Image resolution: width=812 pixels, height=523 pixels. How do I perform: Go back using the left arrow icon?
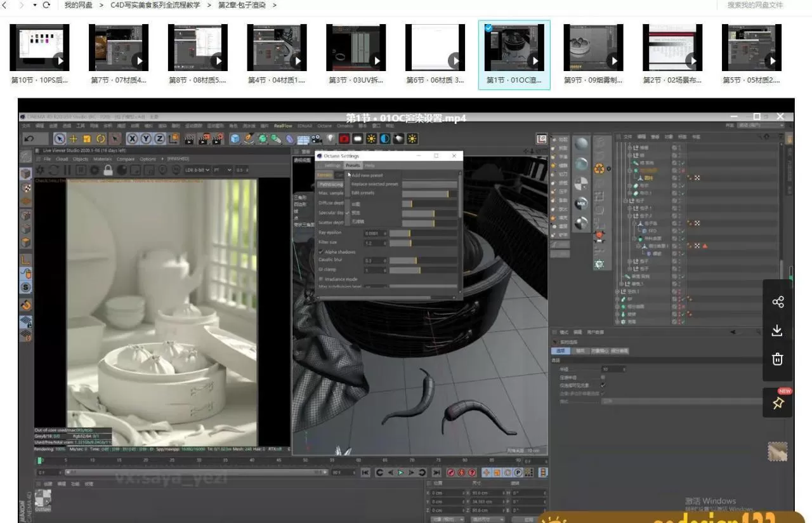click(6, 5)
